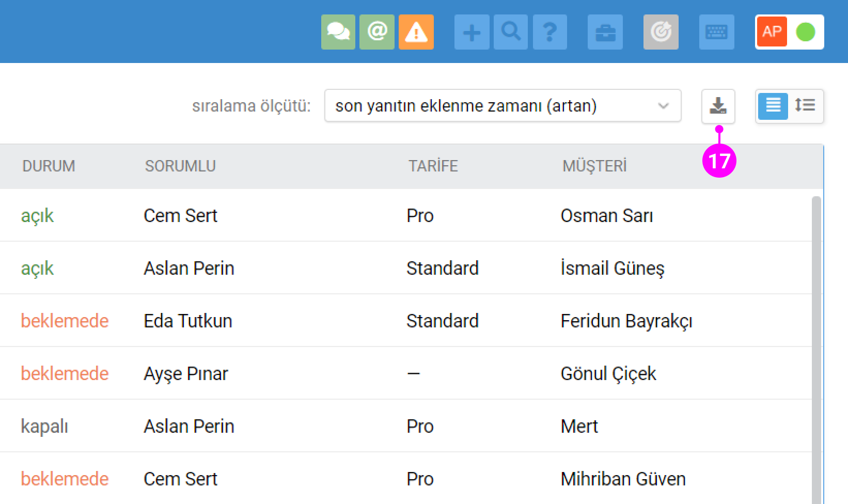Open search with magnifier icon
This screenshot has height=504, width=848.
(511, 32)
